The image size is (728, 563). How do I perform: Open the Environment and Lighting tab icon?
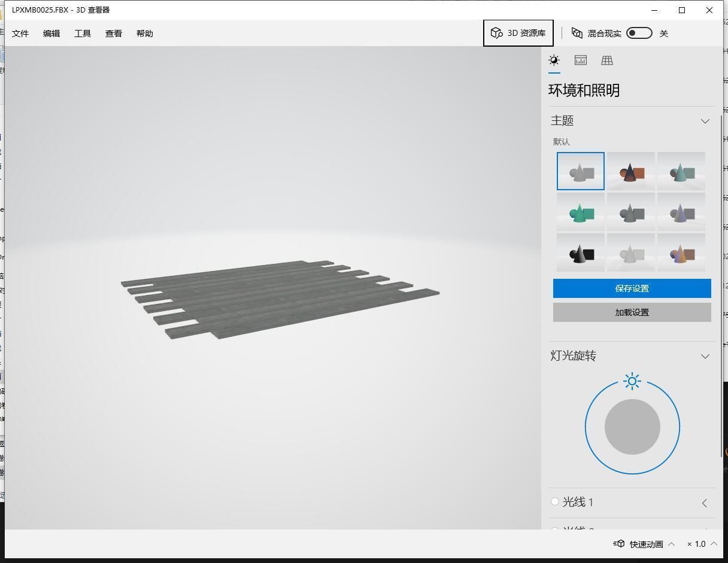pyautogui.click(x=554, y=60)
